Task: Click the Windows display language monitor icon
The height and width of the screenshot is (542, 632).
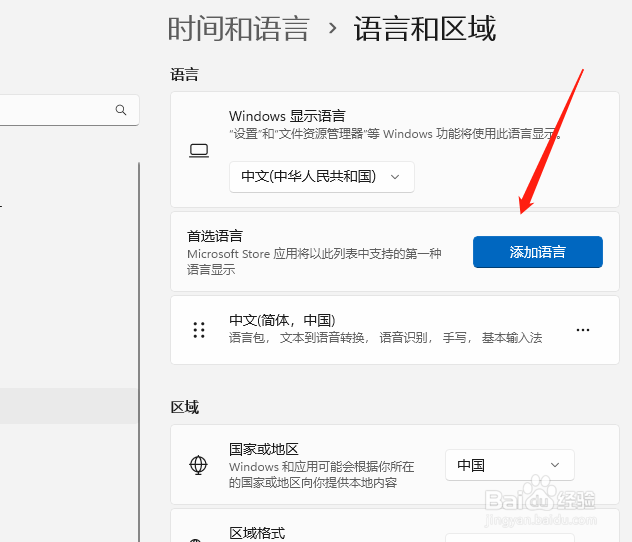Action: tap(199, 151)
